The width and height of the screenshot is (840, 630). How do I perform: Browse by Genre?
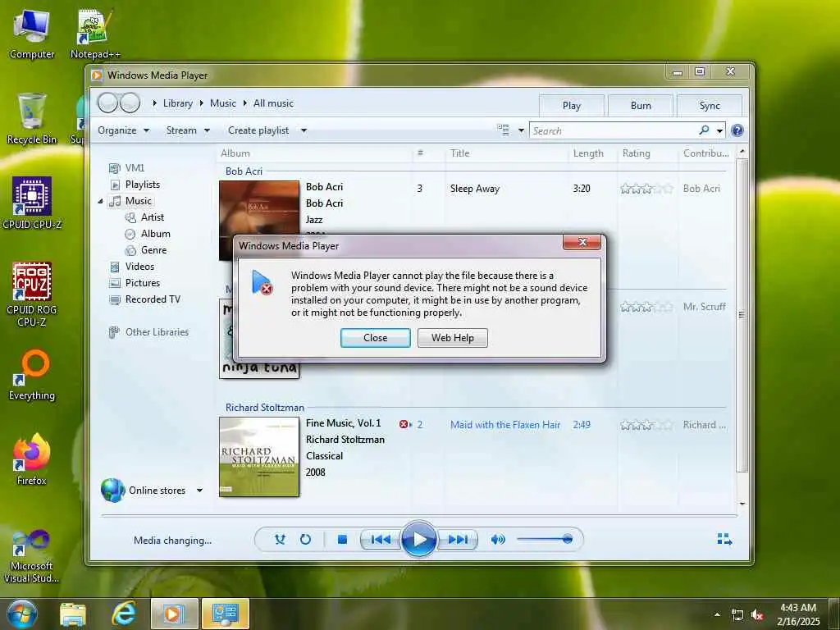tap(146, 250)
